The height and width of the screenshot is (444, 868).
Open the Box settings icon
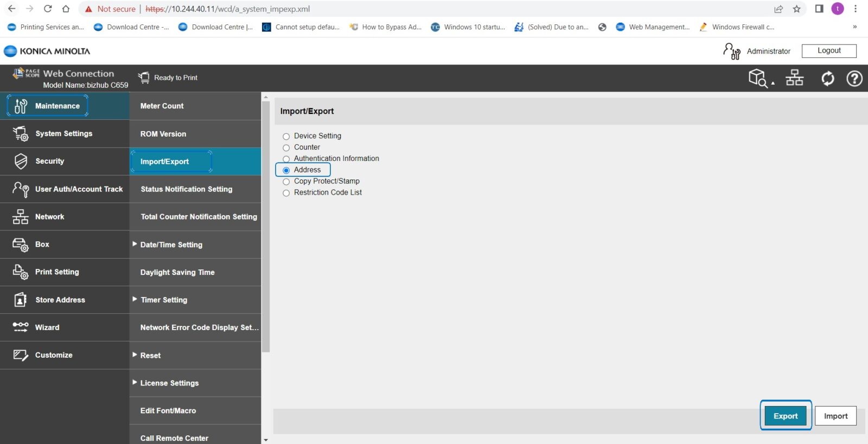[x=21, y=244]
